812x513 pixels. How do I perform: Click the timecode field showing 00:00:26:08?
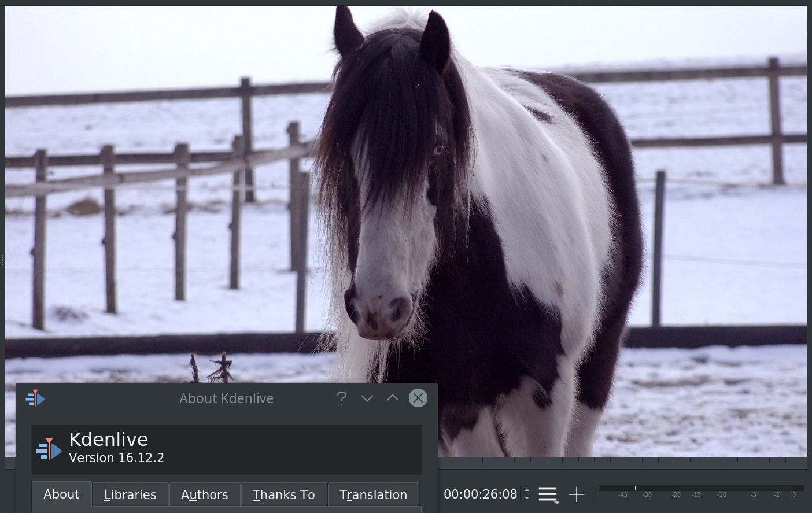pos(481,494)
